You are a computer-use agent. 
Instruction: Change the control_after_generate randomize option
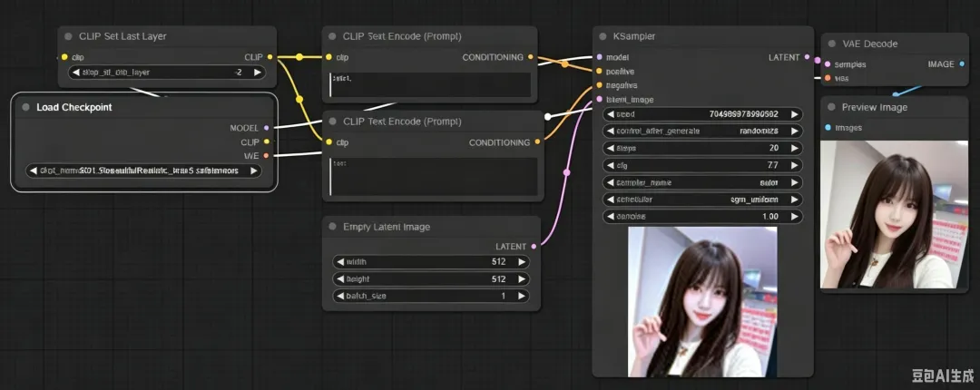pos(702,132)
